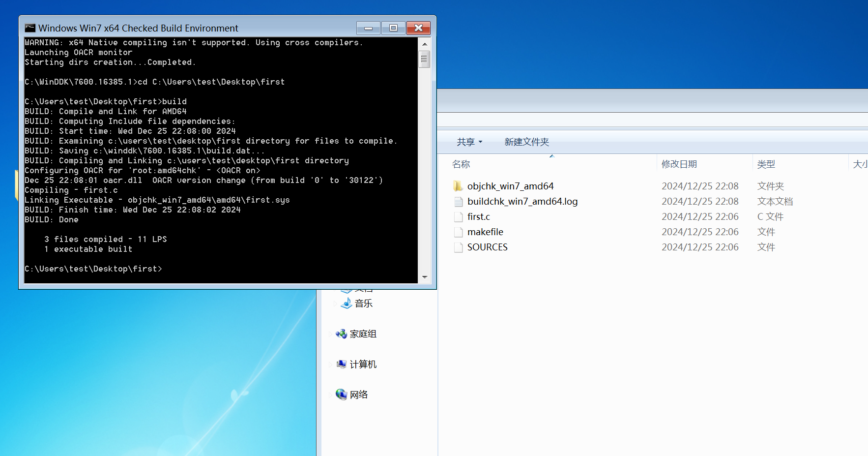
Task: Maximize the Checked Build Environment console window
Action: (x=393, y=28)
